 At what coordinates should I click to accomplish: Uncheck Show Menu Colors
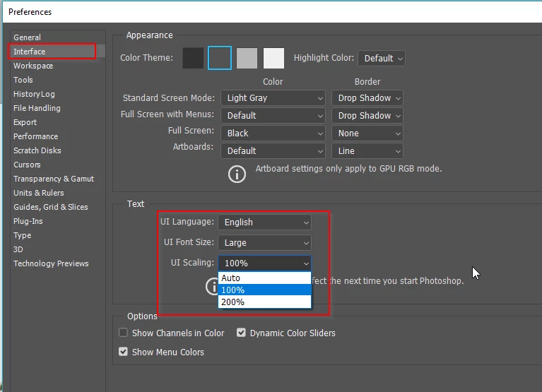point(123,352)
